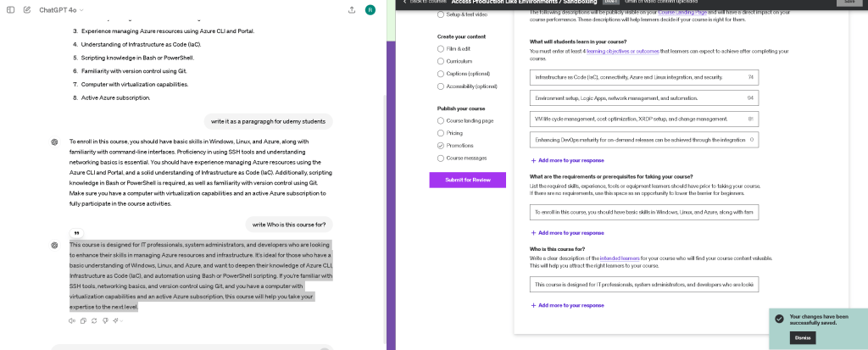Open the green user profile avatar
Viewport: 868px width, 350px height.
click(x=370, y=10)
